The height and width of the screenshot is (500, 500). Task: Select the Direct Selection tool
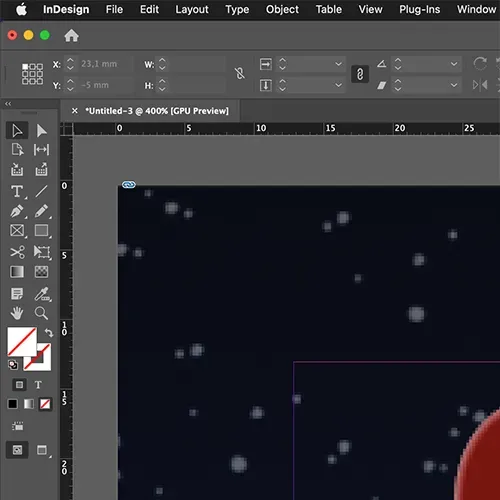[x=41, y=130]
